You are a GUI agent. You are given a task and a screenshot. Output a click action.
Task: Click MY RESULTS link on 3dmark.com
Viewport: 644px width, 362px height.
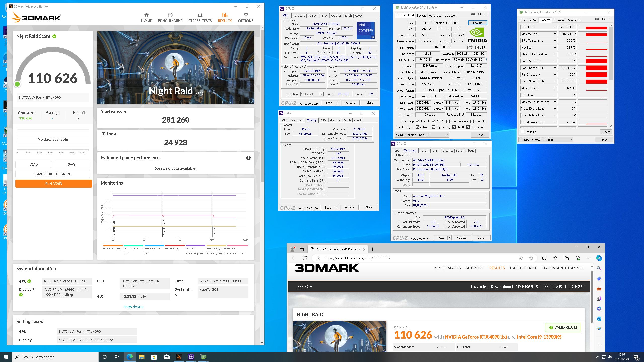coord(527,287)
